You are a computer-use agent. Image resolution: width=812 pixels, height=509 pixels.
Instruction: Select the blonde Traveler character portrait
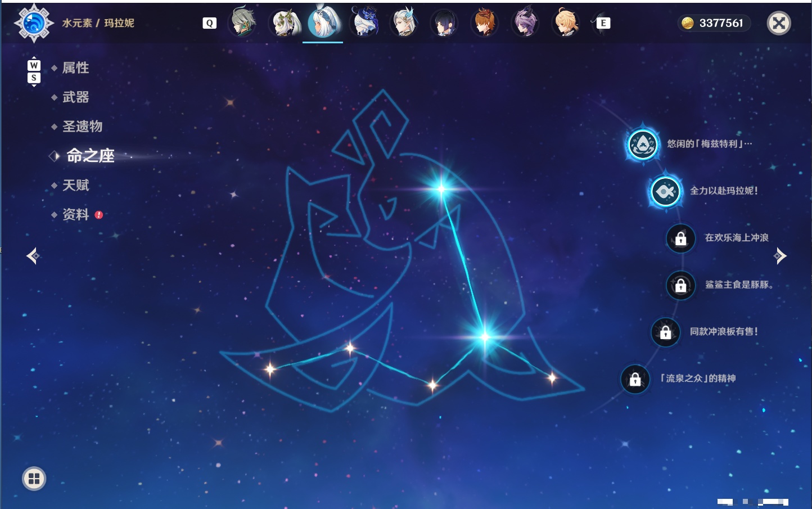click(565, 22)
